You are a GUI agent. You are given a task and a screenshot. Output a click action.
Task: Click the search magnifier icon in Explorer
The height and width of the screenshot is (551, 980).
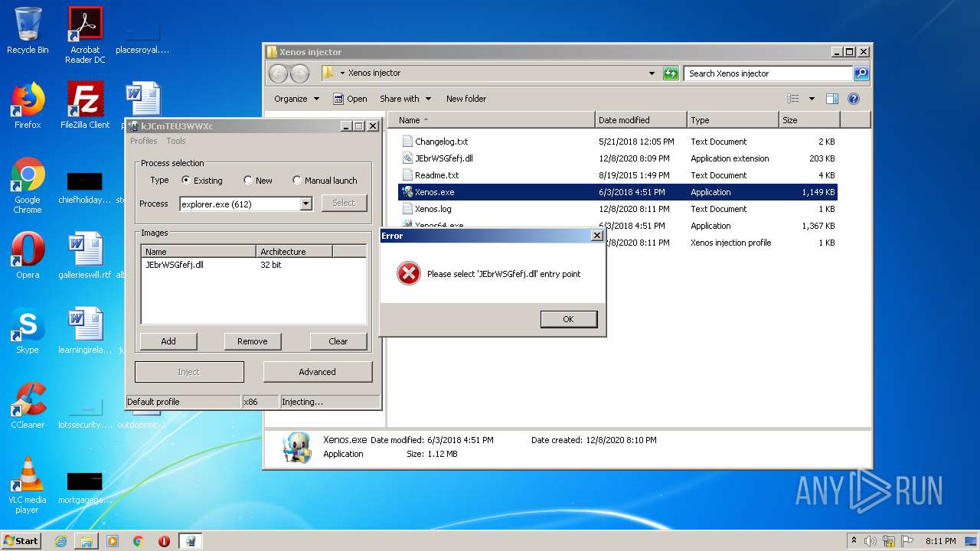pos(861,73)
